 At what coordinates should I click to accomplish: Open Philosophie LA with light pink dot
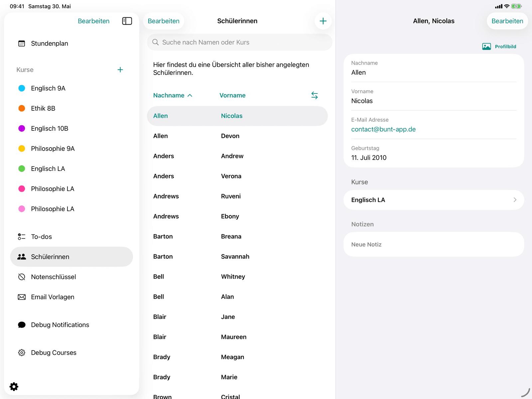[x=71, y=209]
